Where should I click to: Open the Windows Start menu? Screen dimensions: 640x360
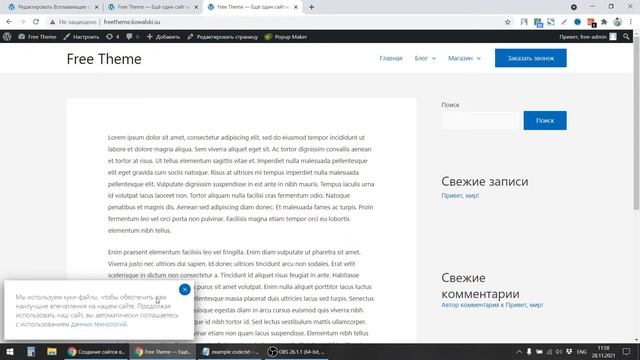coord(10,351)
